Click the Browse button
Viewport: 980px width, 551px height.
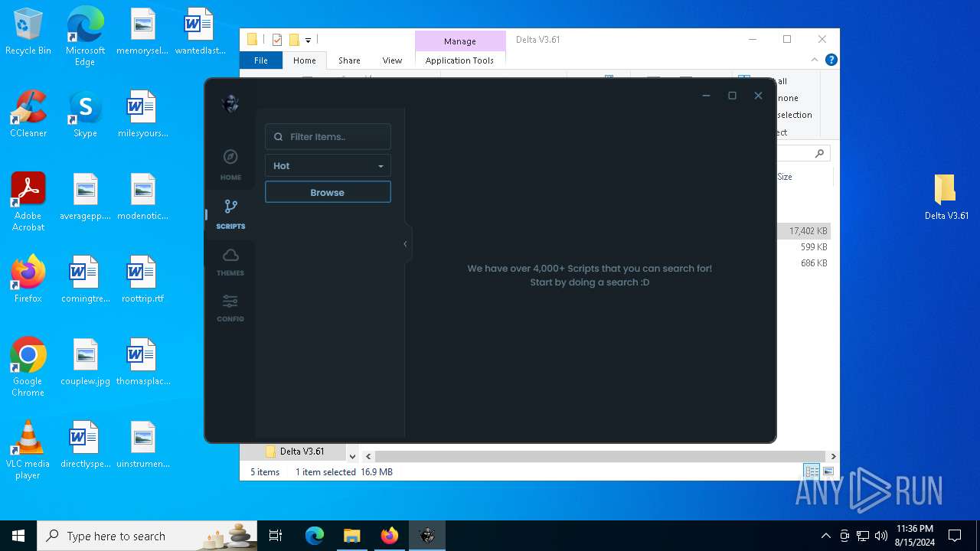328,192
